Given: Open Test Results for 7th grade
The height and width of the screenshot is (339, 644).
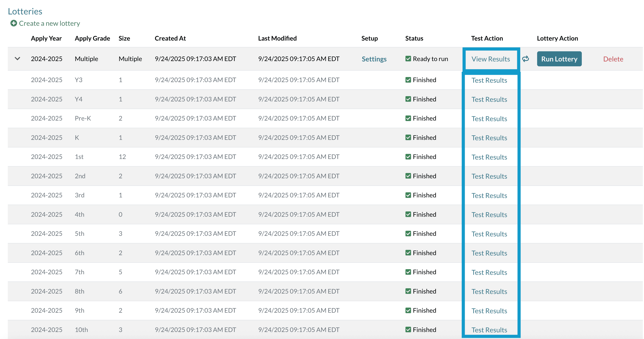Looking at the screenshot, I should pos(489,272).
